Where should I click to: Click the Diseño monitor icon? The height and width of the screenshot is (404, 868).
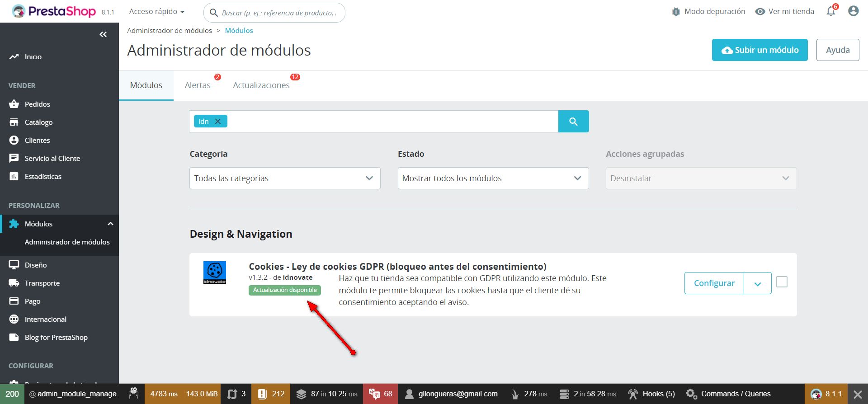click(14, 265)
